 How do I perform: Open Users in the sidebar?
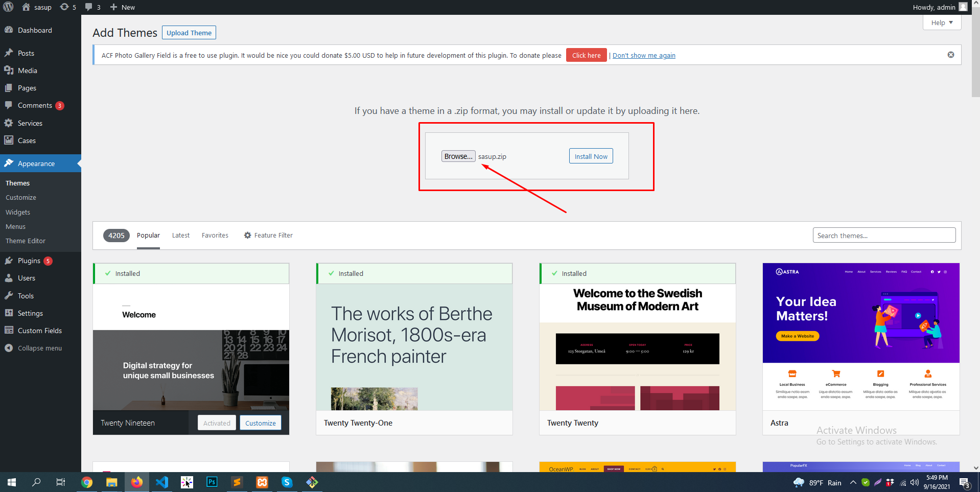pos(27,278)
